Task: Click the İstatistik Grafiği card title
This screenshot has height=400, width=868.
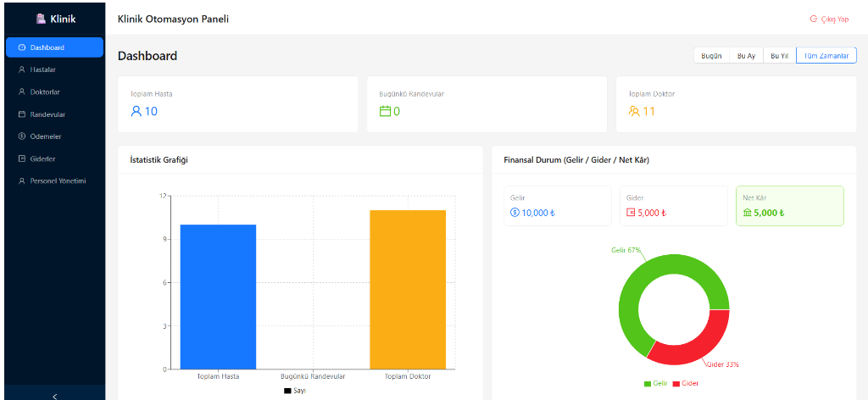Action: (x=159, y=160)
